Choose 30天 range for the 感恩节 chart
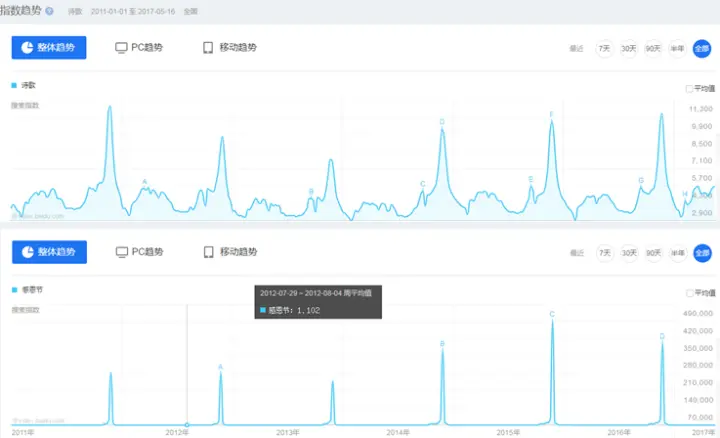The height and width of the screenshot is (438, 720). click(629, 253)
